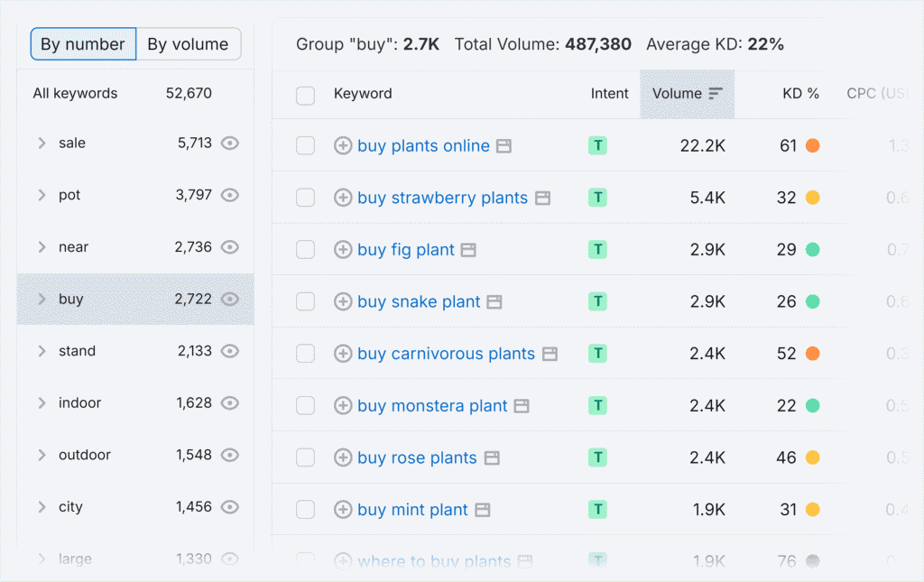Toggle eye icon for 'stand' group

(x=230, y=351)
